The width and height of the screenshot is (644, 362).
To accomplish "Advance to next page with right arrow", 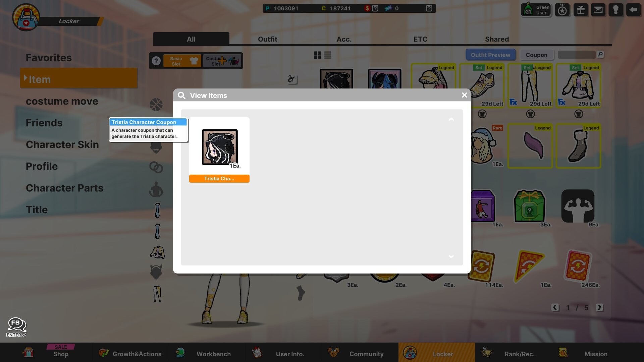I will point(600,307).
